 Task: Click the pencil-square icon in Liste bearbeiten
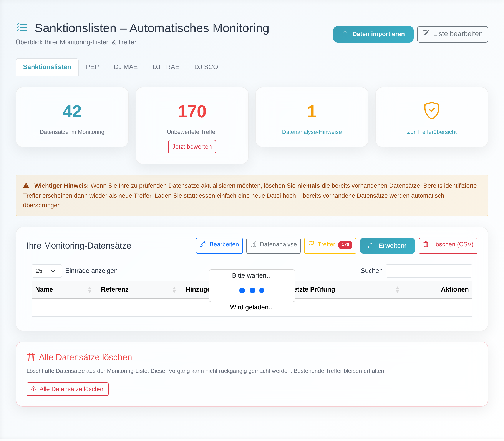point(426,33)
